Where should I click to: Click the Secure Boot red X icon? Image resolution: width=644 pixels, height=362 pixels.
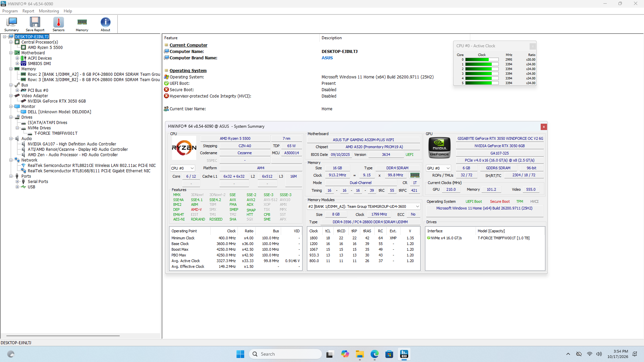coord(166,90)
